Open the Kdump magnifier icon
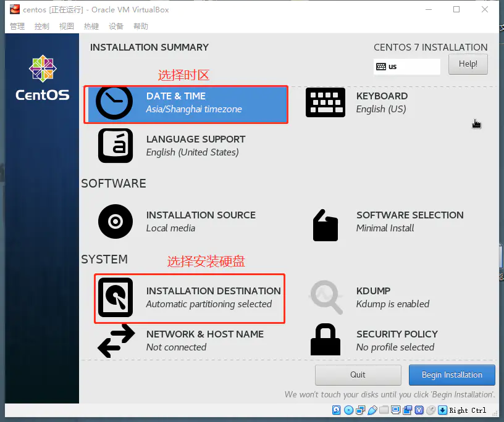The height and width of the screenshot is (422, 504). [326, 297]
